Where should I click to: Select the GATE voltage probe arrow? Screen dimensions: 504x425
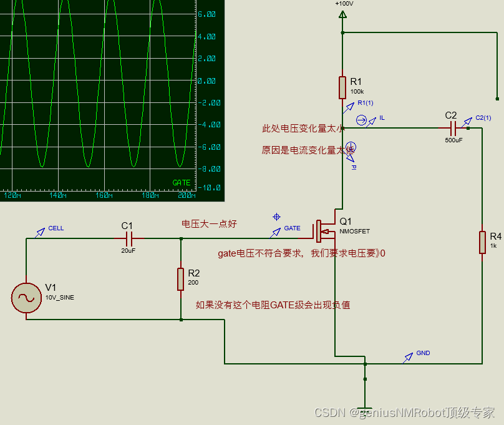point(275,233)
